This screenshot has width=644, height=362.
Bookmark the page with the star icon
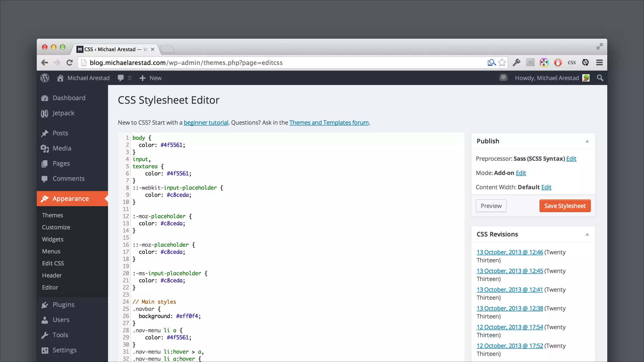[x=502, y=63]
